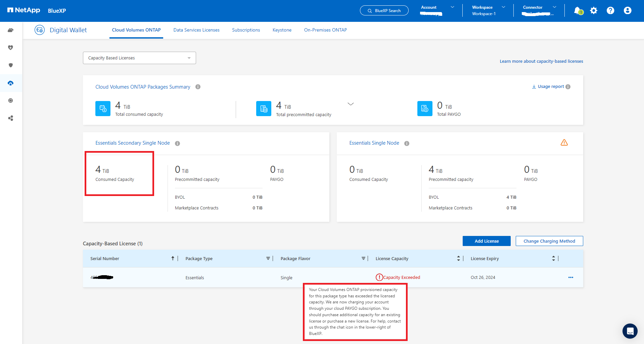Click the BlueXP Search field
The height and width of the screenshot is (344, 644).
384,11
